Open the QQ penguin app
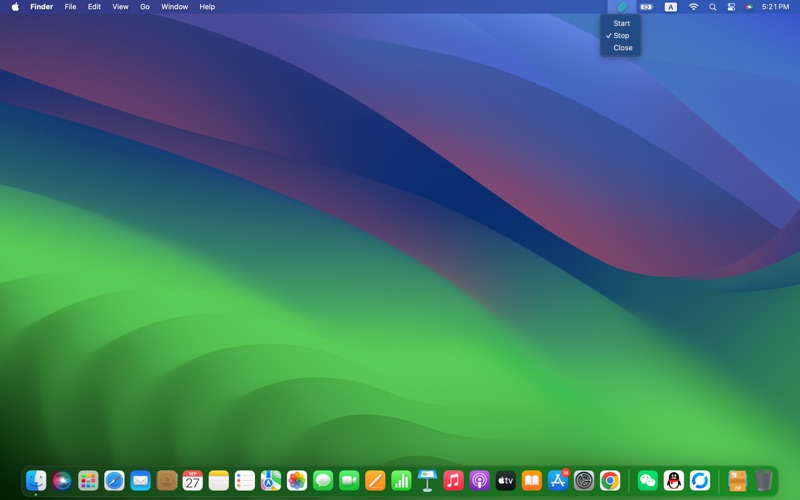This screenshot has height=500, width=800. 674,481
